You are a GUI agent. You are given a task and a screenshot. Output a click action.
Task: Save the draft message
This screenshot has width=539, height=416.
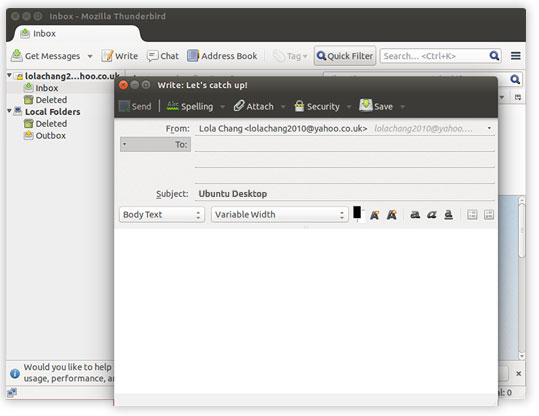[376, 106]
